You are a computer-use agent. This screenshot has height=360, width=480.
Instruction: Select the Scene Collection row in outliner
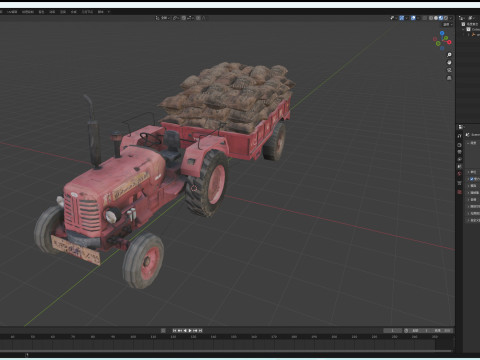(x=471, y=24)
